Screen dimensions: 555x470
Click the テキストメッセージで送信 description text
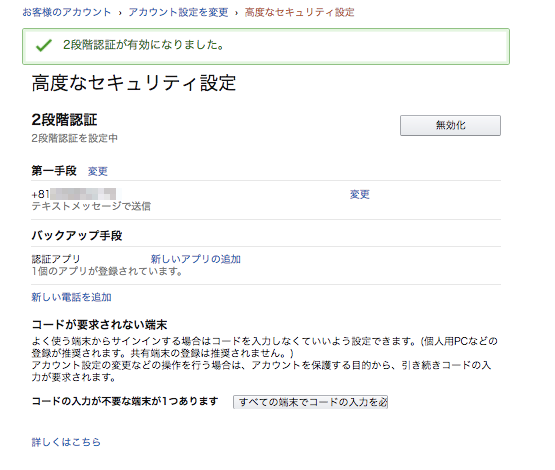91,206
